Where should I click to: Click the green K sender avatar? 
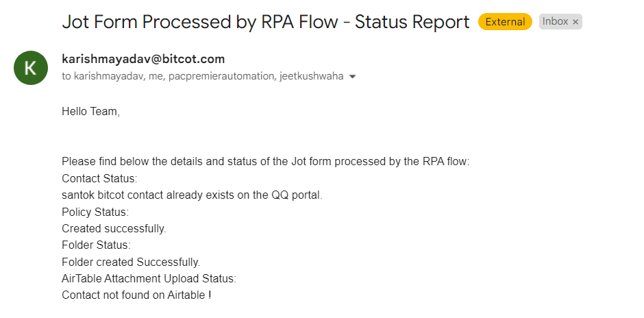coord(31,68)
